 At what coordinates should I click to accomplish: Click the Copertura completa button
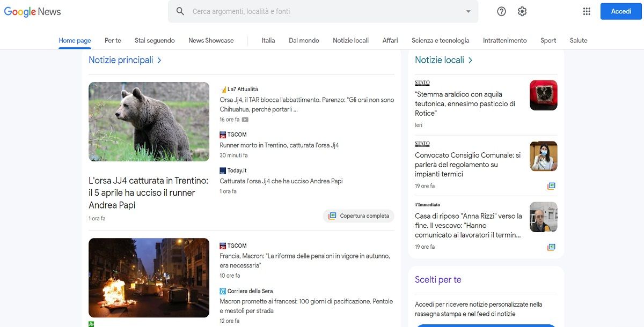click(x=358, y=216)
